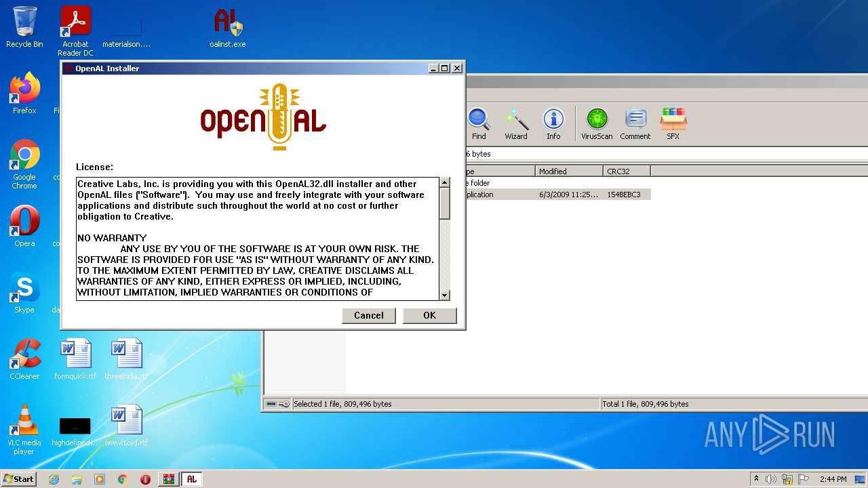Click the license scrollbar down arrow

(445, 295)
